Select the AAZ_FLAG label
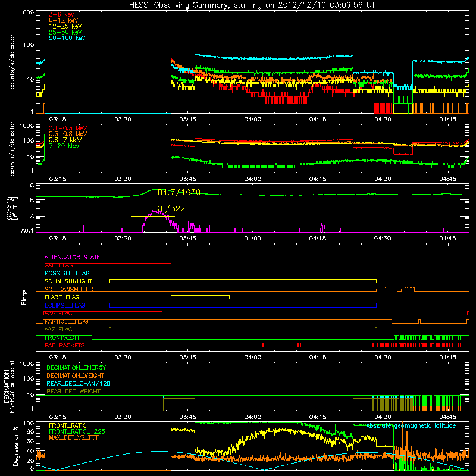 [58, 329]
